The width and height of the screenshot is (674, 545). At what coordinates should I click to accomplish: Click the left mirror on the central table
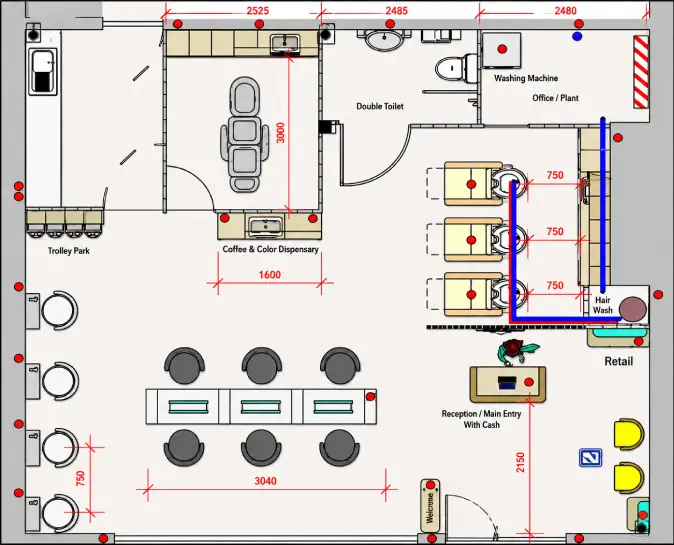[188, 407]
